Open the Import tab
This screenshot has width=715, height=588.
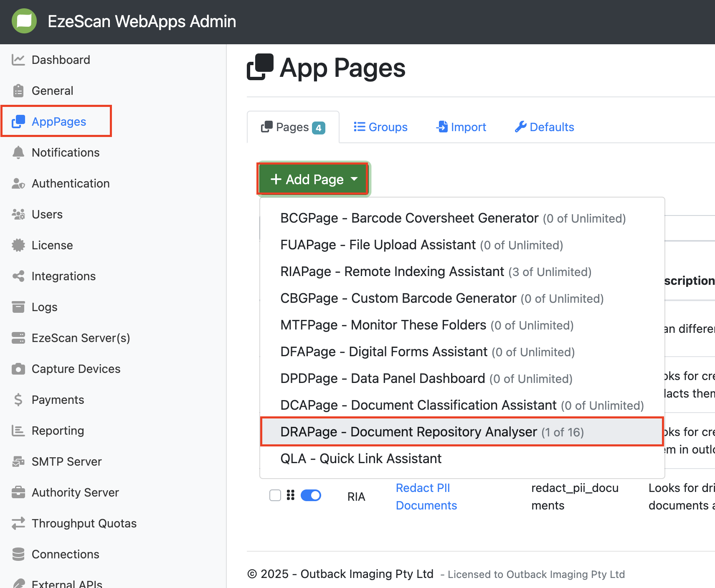(461, 127)
